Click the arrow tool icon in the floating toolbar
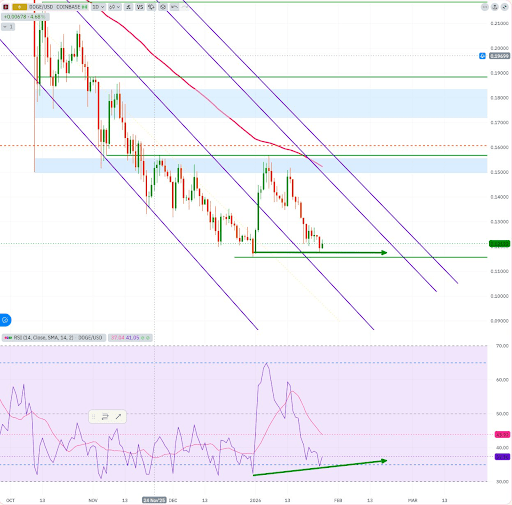The image size is (512, 505). pyautogui.click(x=118, y=417)
